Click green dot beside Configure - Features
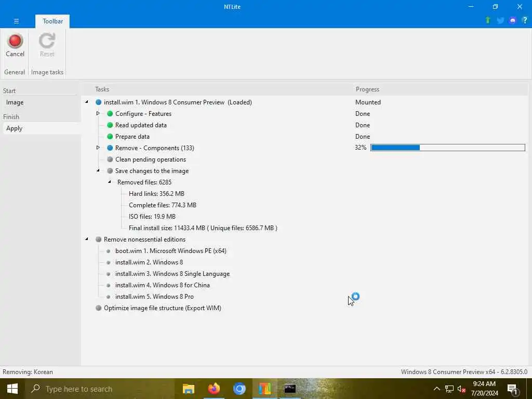 coord(110,114)
